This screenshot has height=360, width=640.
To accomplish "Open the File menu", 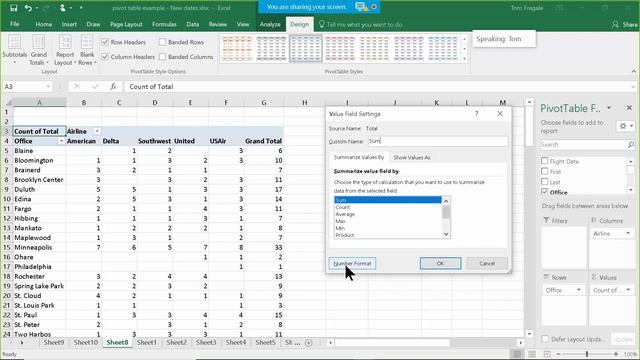I will (15, 24).
